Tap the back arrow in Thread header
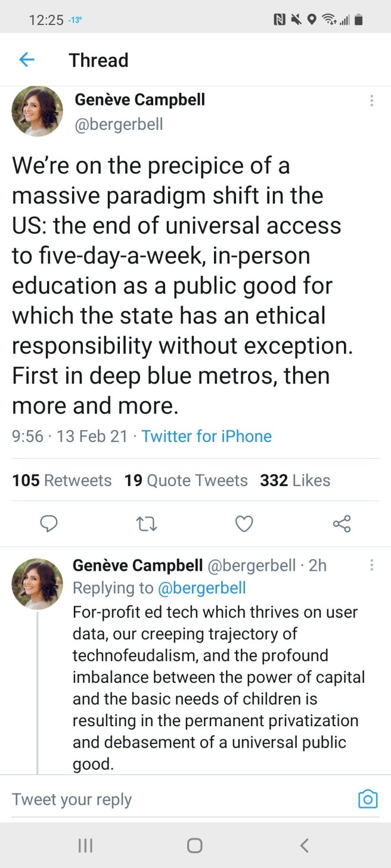391x868 pixels. 27,60
